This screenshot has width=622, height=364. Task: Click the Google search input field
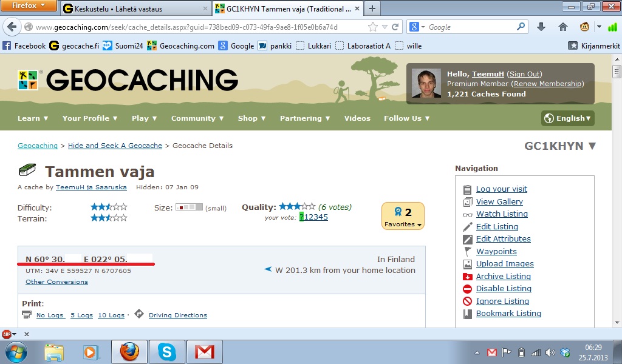[471, 27]
